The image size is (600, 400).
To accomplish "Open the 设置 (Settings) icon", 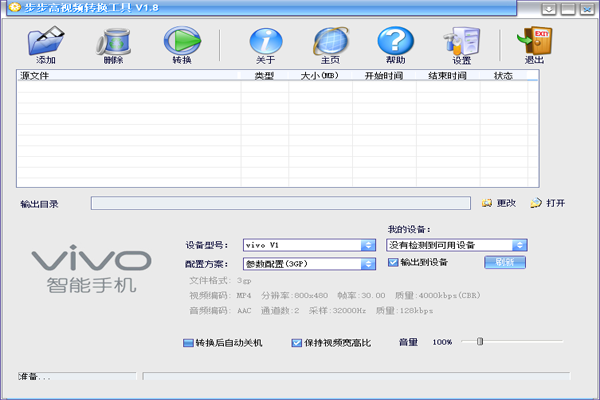I will click(462, 41).
